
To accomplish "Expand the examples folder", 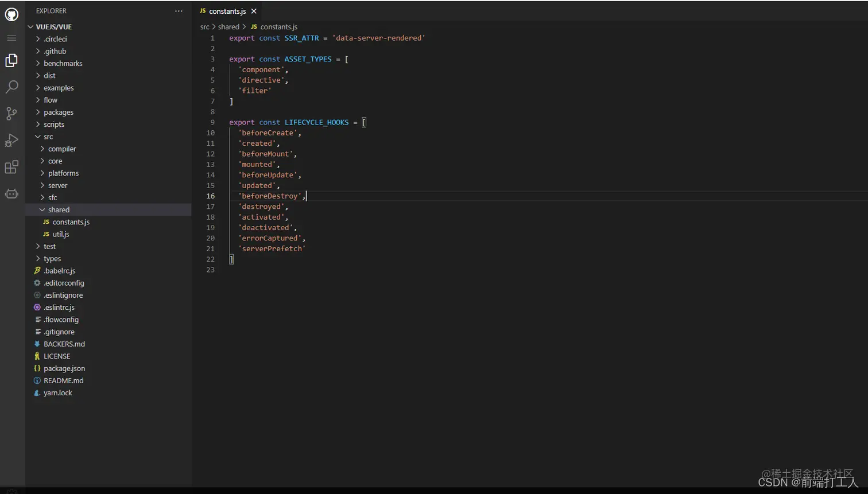I will click(x=108, y=88).
